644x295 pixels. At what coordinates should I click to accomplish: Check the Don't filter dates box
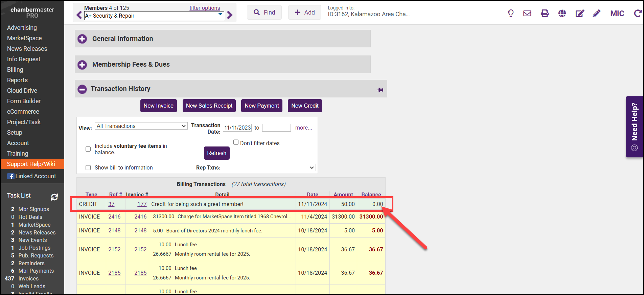236,142
